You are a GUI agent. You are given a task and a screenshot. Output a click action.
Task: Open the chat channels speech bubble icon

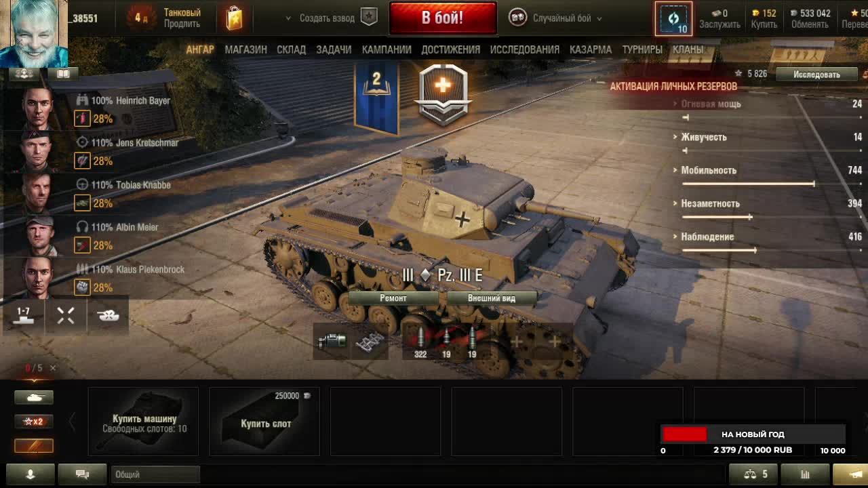(x=82, y=474)
